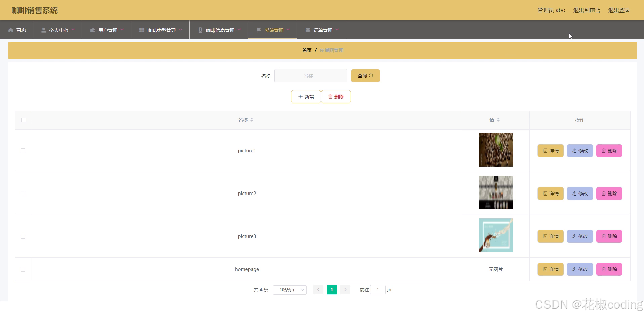Image resolution: width=644 pixels, height=315 pixels.
Task: Expand the 咖啡信息管理 menu chevron
Action: click(239, 30)
